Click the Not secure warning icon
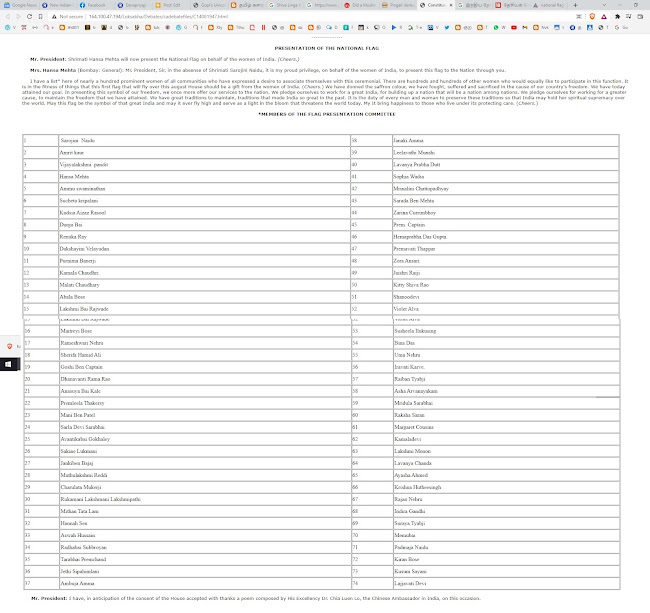 (54, 17)
